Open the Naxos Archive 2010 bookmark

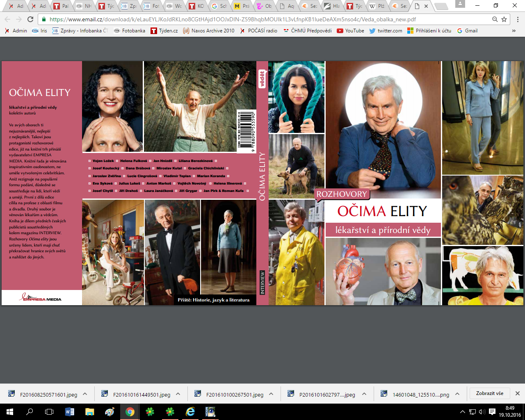[x=209, y=31]
